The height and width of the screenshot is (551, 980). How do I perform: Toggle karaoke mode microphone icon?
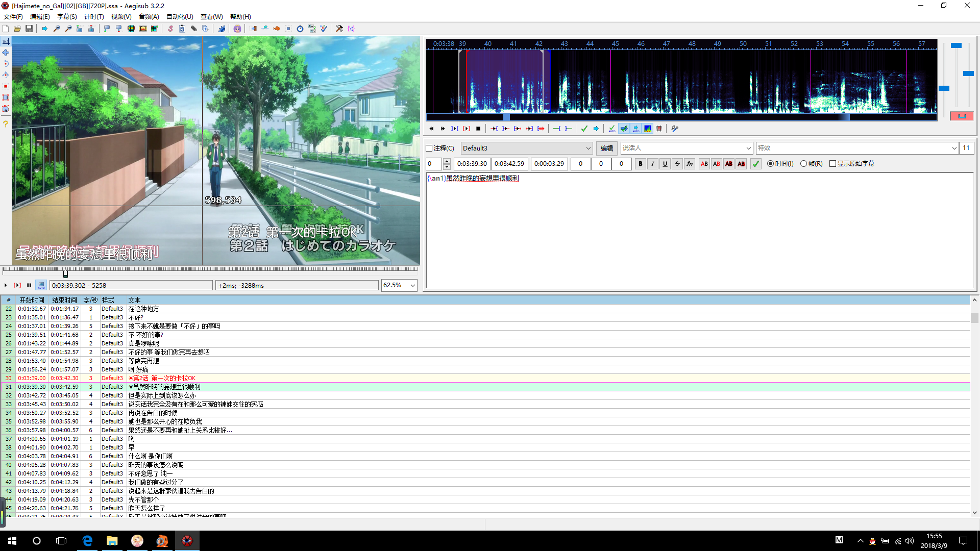675,129
